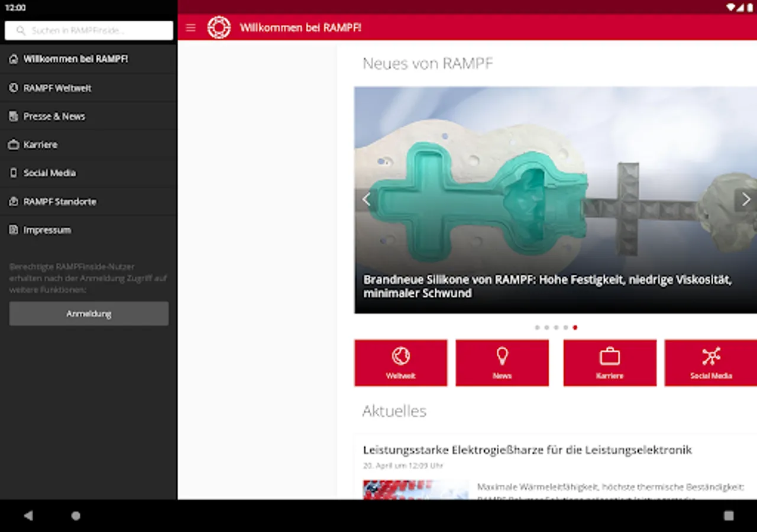Click the 'Neues von RAMPF' heading
The width and height of the screenshot is (757, 532).
[x=428, y=63]
